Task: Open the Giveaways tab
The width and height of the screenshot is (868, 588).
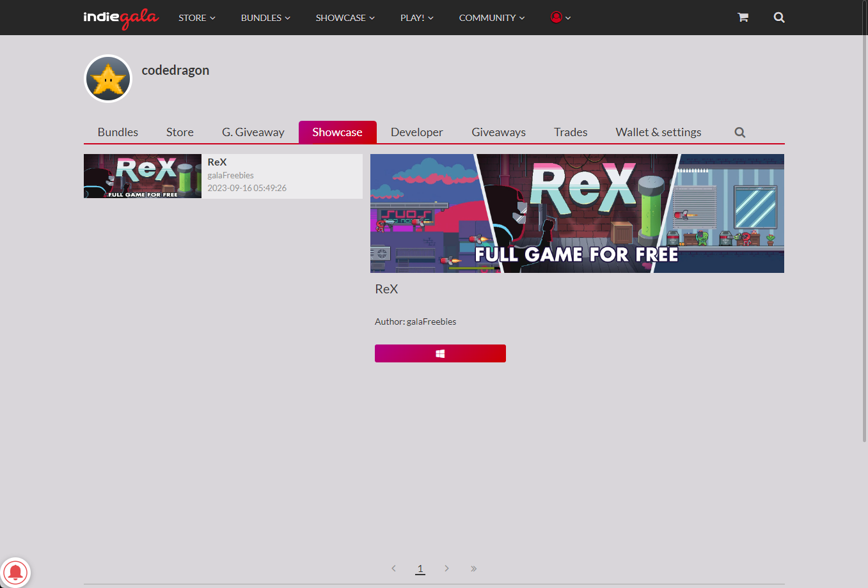Action: [x=499, y=132]
